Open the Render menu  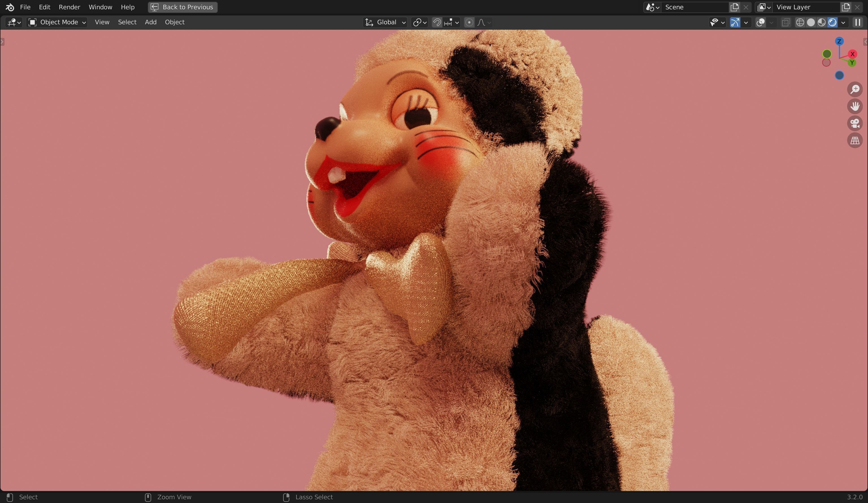pyautogui.click(x=69, y=7)
